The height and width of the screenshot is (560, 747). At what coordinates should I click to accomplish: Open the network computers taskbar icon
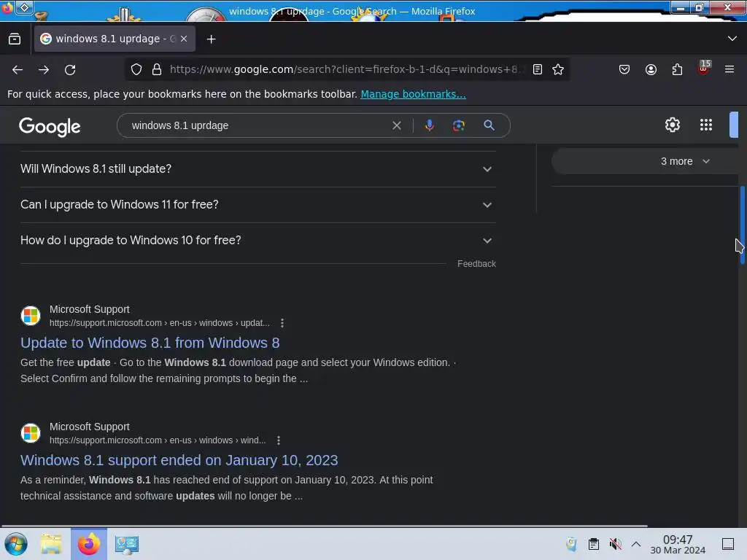coord(127,545)
